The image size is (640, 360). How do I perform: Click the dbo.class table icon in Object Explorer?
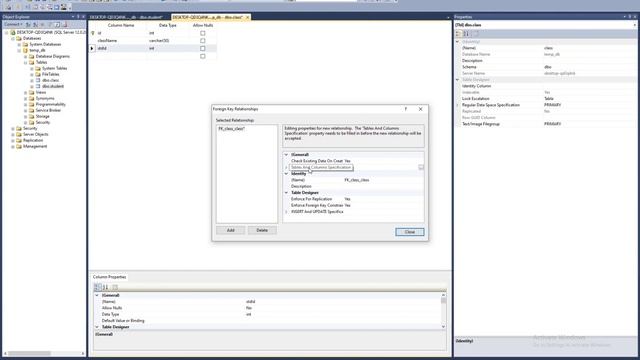[x=38, y=80]
